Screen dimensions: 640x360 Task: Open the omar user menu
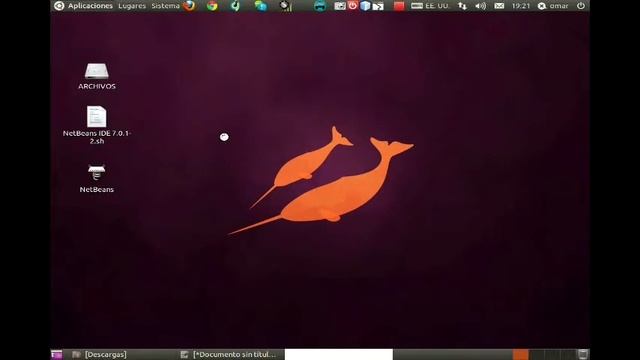coord(553,6)
